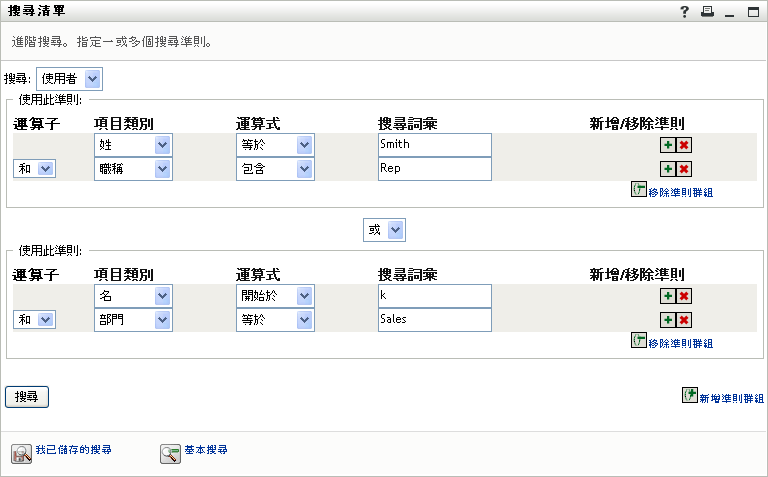The height and width of the screenshot is (477, 768).
Task: Click the Sales search term field
Action: 435,320
